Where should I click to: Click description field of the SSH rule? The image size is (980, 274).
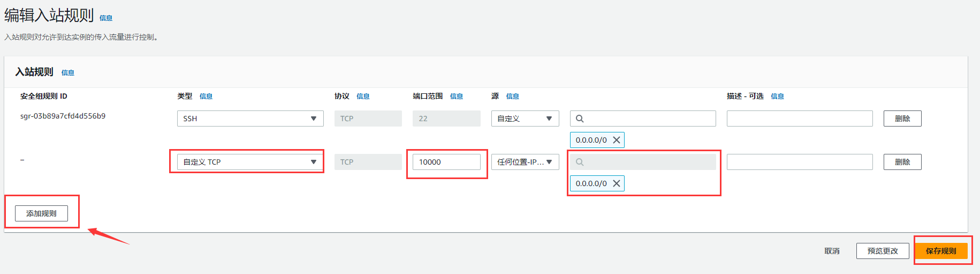(x=800, y=119)
